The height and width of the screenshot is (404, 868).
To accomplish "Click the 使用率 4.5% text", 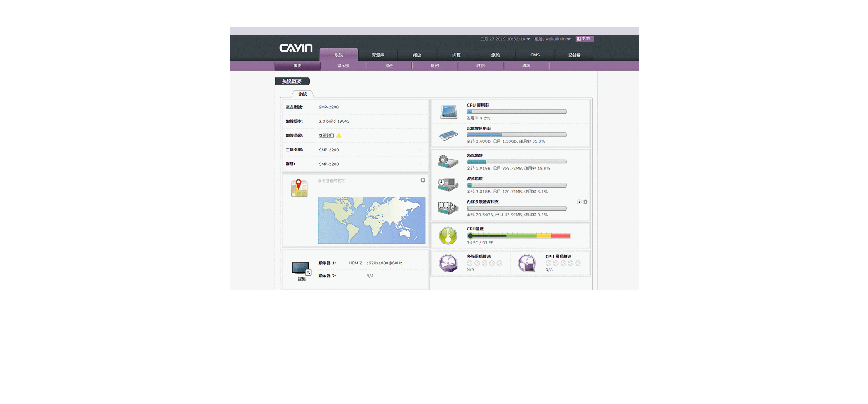I will tap(478, 118).
